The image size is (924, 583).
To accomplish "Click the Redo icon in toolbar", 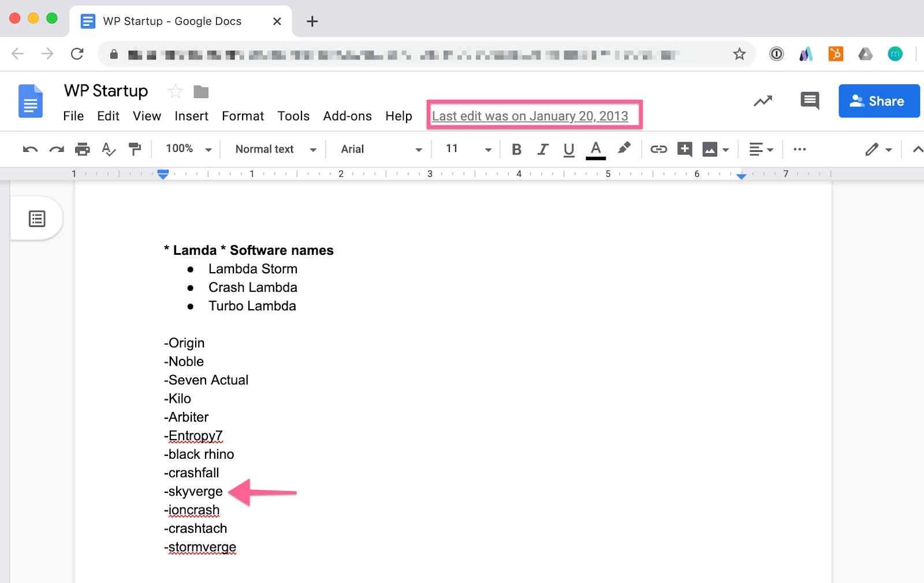I will click(57, 150).
